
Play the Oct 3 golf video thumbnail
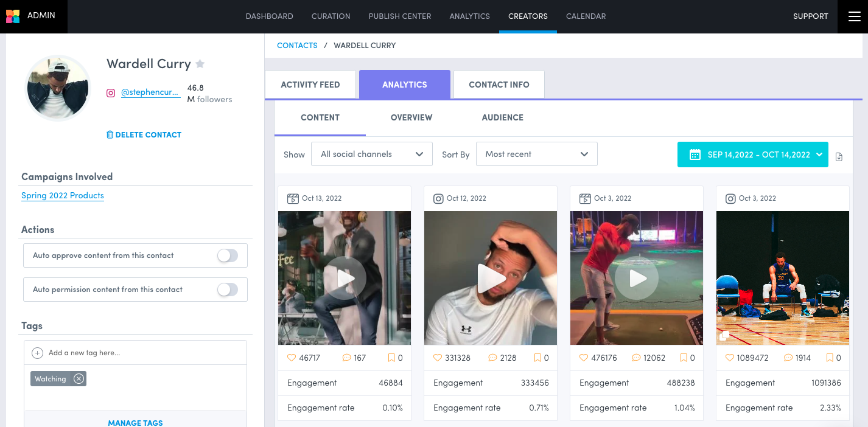(637, 279)
